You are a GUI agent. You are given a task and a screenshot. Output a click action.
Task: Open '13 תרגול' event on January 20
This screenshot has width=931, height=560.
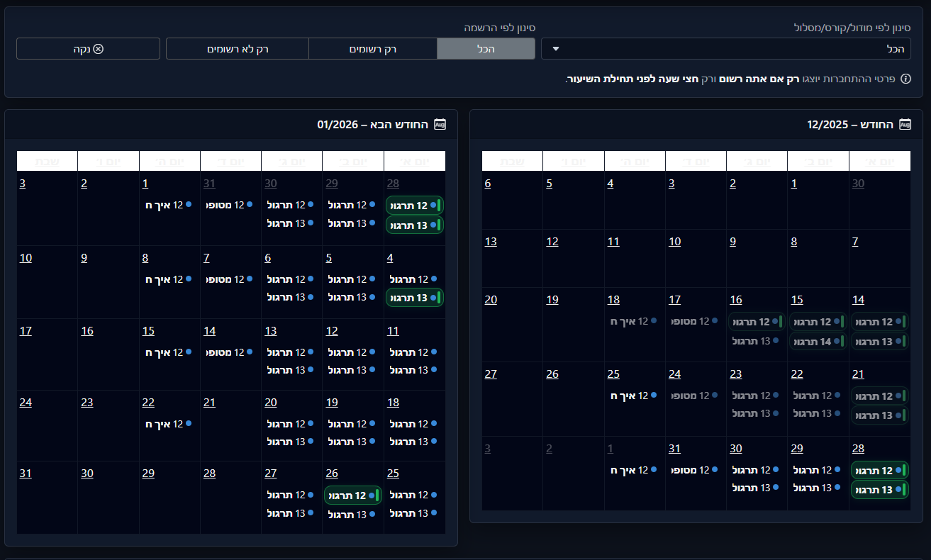[291, 442]
